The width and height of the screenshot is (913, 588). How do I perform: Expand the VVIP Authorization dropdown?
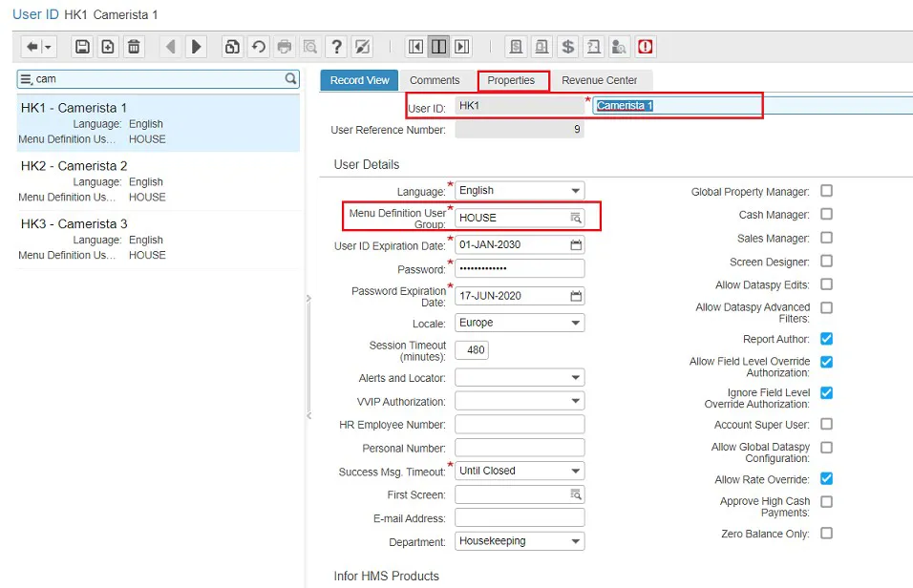pyautogui.click(x=520, y=401)
